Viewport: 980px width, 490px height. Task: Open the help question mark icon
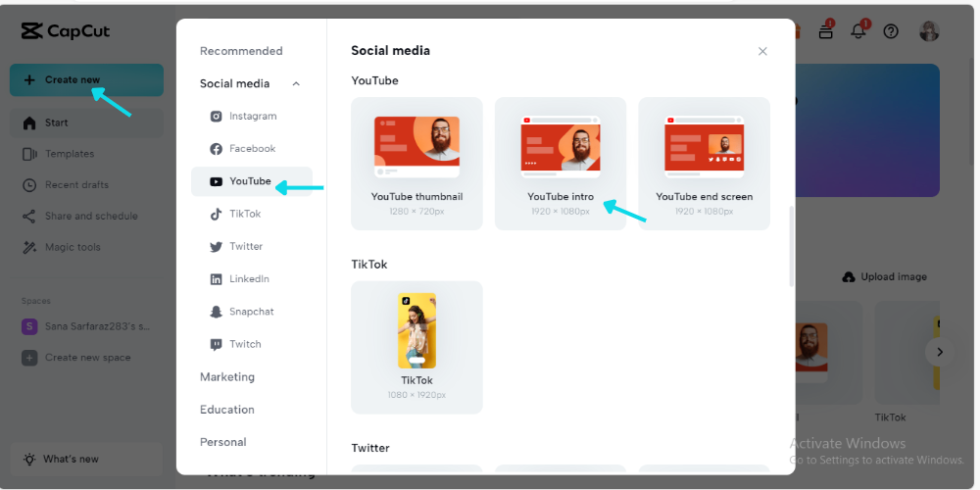click(x=891, y=31)
